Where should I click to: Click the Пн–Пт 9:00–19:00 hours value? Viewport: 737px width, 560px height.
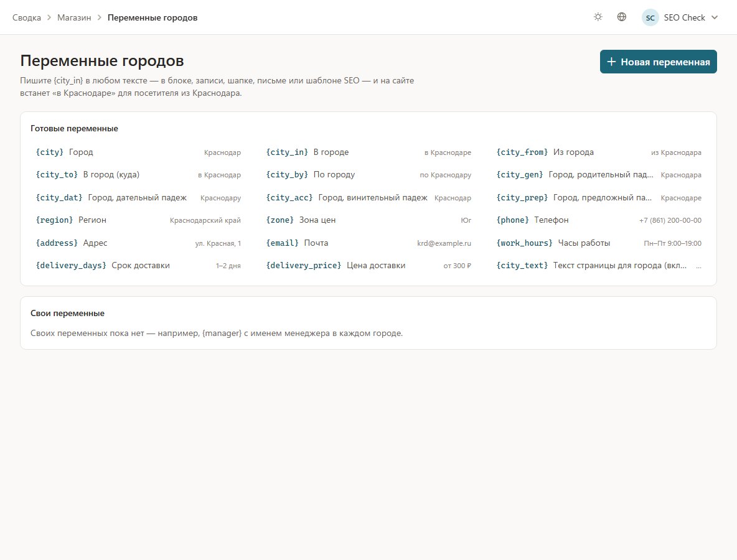click(x=672, y=243)
